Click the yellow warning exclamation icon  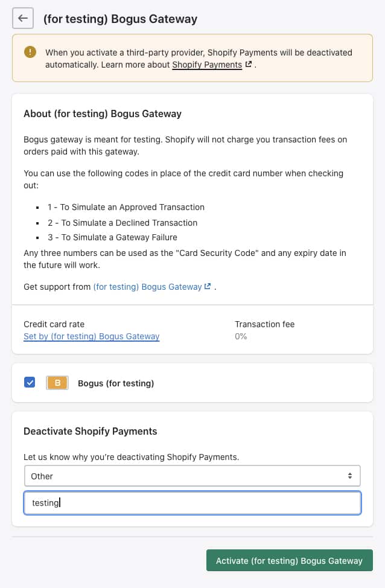[x=30, y=52]
